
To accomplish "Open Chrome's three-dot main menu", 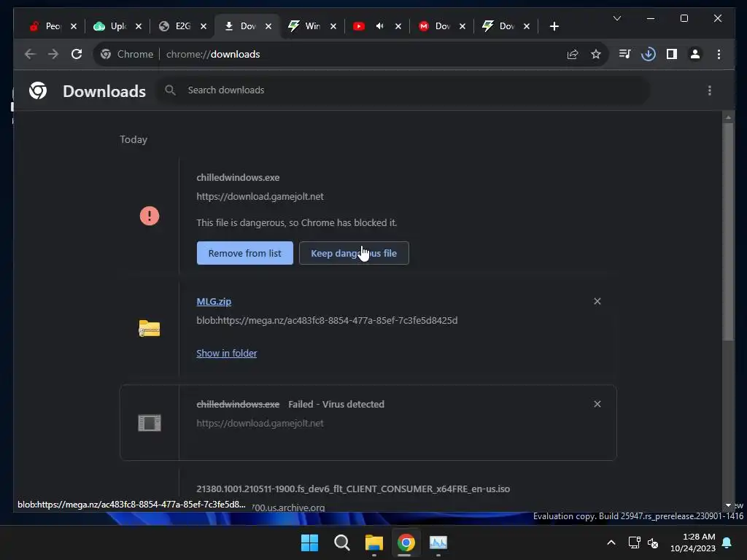I will coord(719,54).
